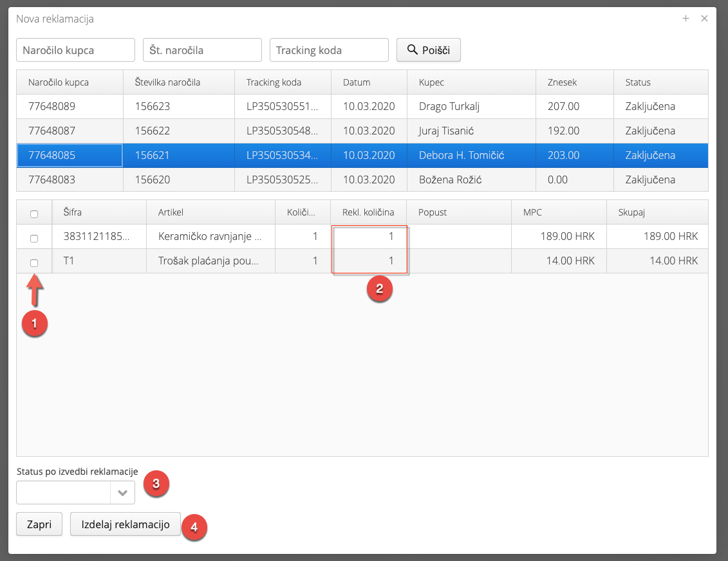
Task: Focus the Tracking koda input field
Action: point(329,50)
